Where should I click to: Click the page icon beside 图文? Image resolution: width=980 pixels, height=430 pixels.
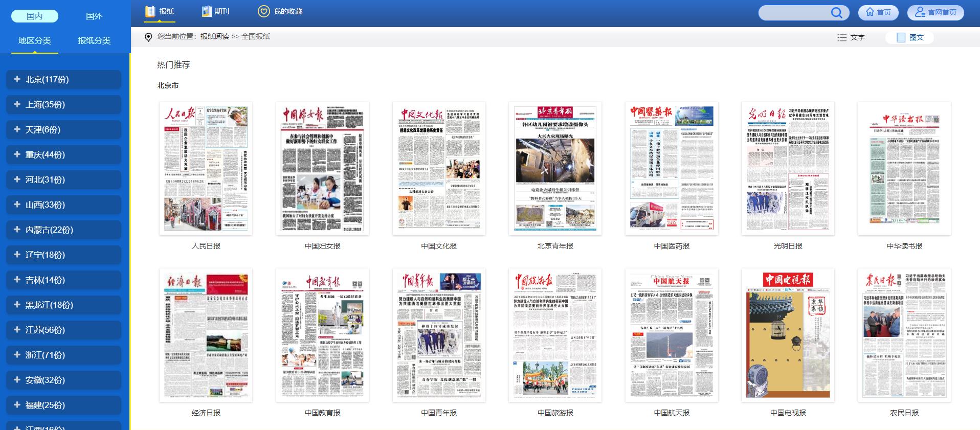(901, 37)
